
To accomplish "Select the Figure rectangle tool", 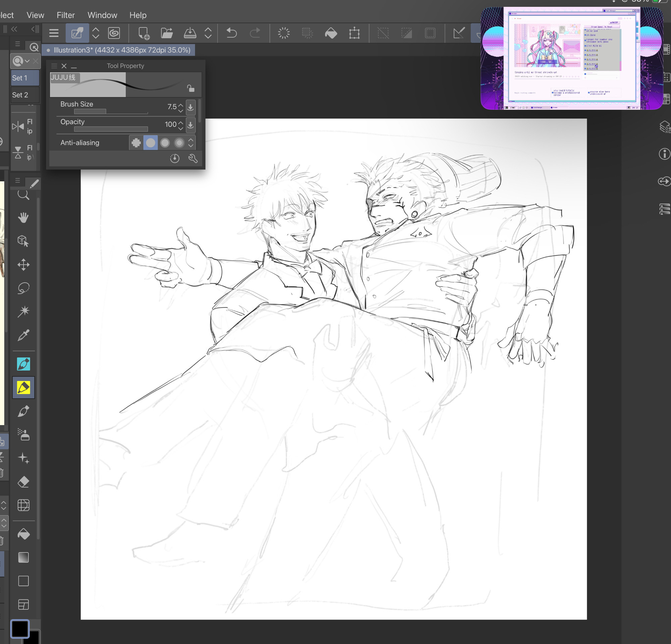I will (23, 581).
